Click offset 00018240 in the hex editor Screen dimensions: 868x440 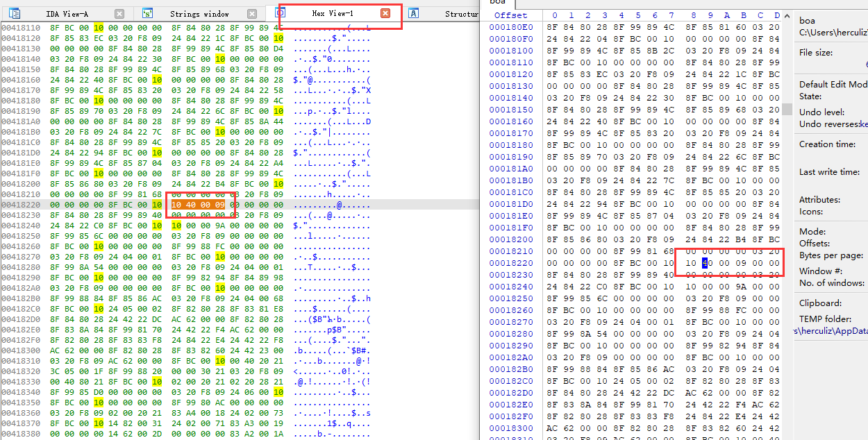tap(512, 287)
